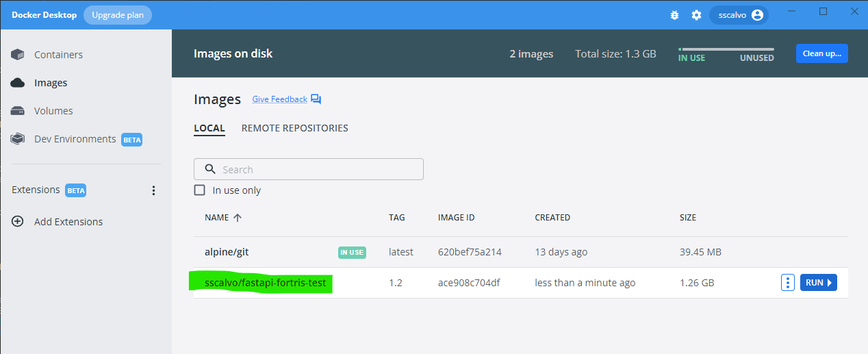Switch to the LOCAL tab

pyautogui.click(x=209, y=129)
